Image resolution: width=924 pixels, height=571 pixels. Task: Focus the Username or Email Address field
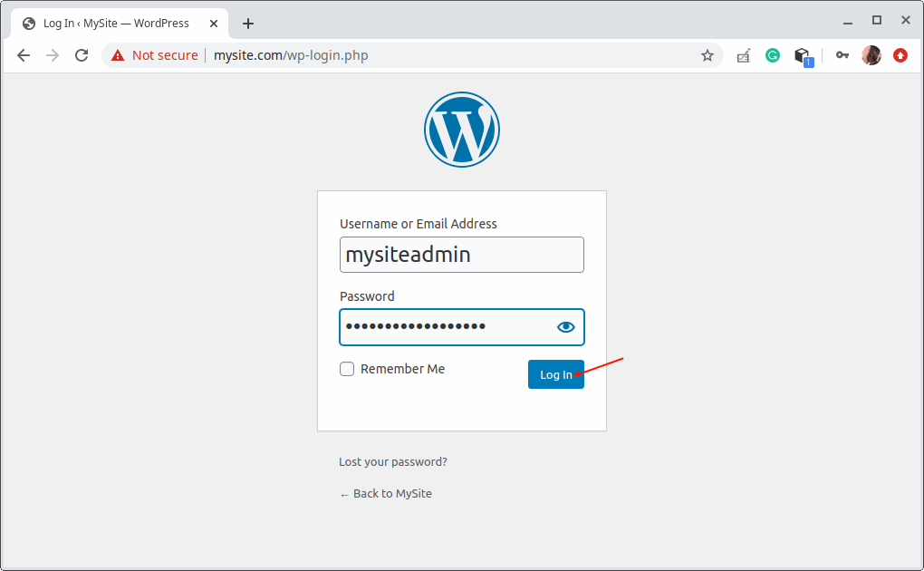pos(462,255)
